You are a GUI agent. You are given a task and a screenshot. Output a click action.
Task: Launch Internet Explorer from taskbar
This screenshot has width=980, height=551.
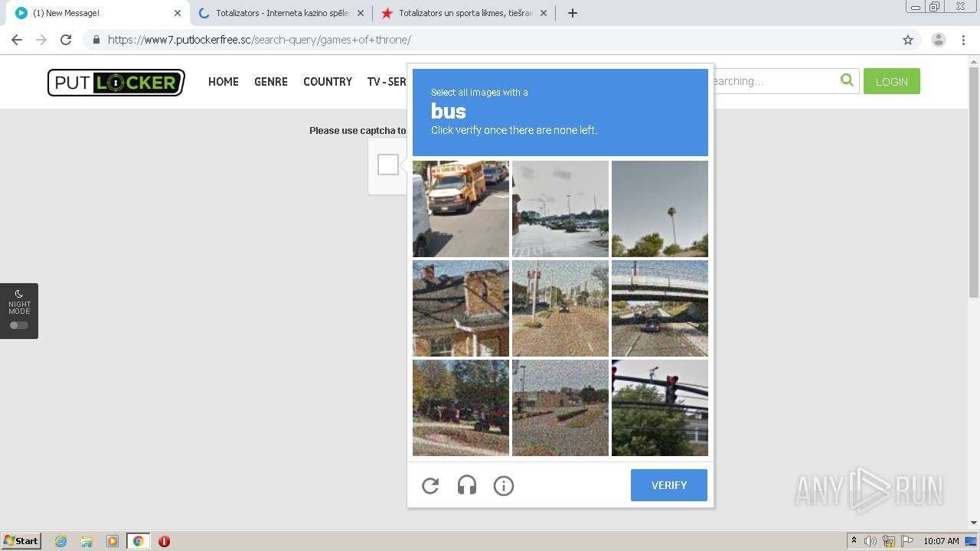point(61,541)
